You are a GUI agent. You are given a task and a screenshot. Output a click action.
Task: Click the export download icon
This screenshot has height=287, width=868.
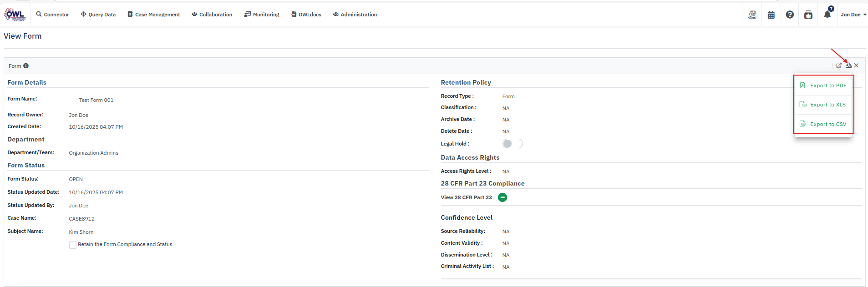click(848, 65)
